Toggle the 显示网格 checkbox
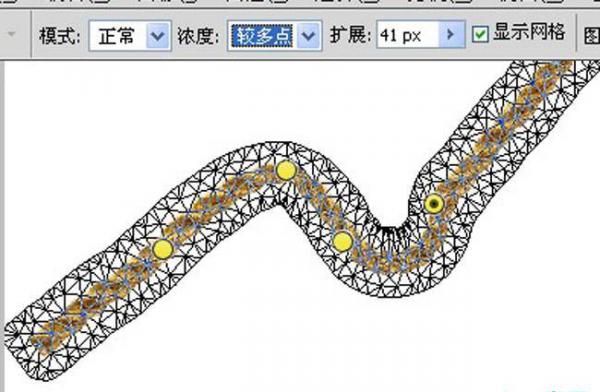Screen dimensions: 600x392 480,34
